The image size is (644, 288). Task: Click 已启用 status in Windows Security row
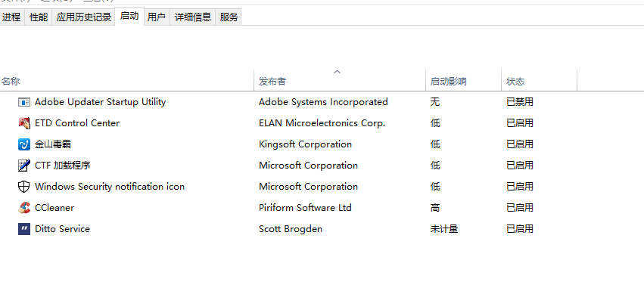[x=520, y=187]
